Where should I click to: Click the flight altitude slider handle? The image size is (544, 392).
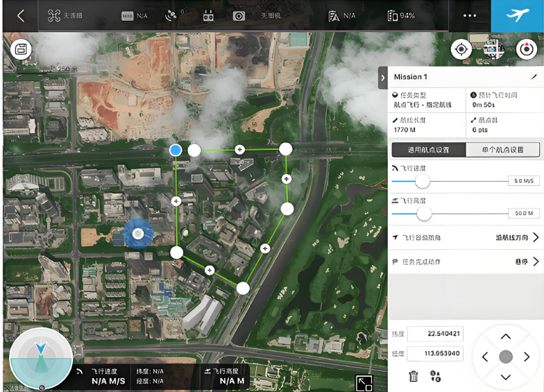(423, 213)
